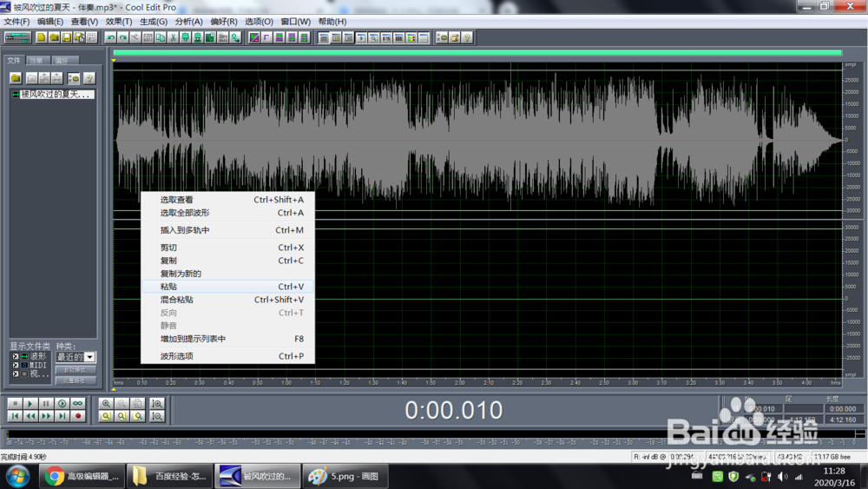Open the 帮助(H) menu
The image size is (868, 489).
tap(332, 22)
